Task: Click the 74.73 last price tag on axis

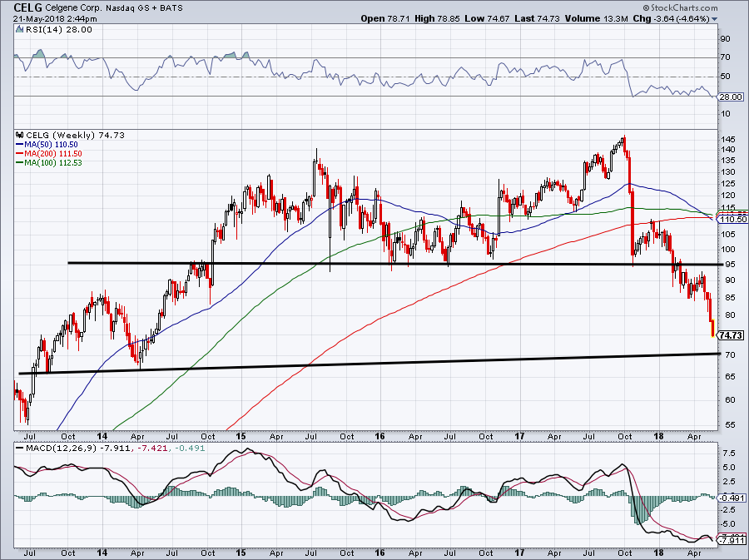Action: (x=731, y=335)
